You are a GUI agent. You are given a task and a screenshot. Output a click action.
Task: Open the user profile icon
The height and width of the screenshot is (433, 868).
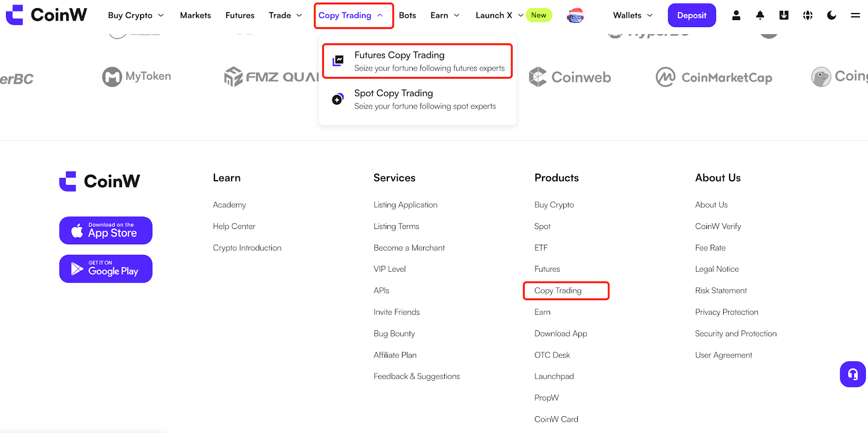click(x=736, y=15)
